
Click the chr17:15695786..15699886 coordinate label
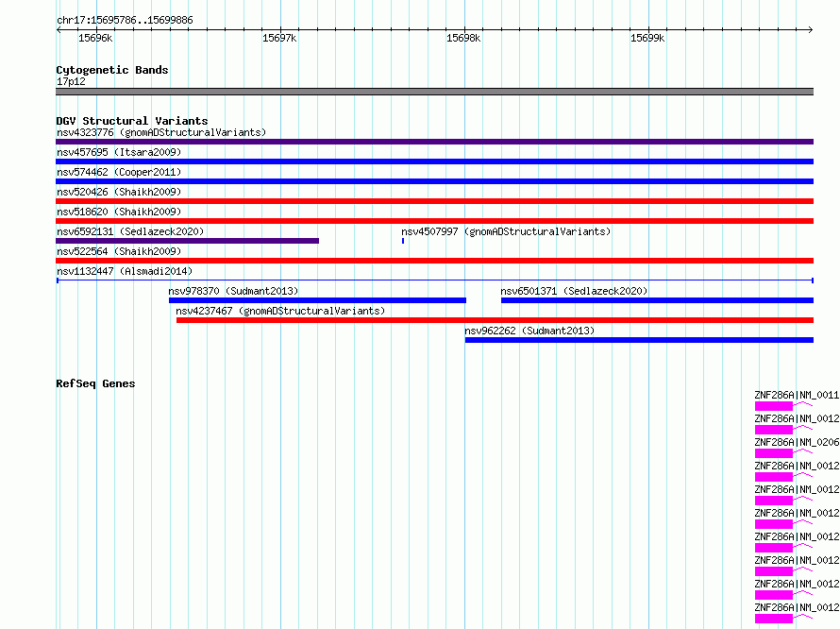point(125,21)
